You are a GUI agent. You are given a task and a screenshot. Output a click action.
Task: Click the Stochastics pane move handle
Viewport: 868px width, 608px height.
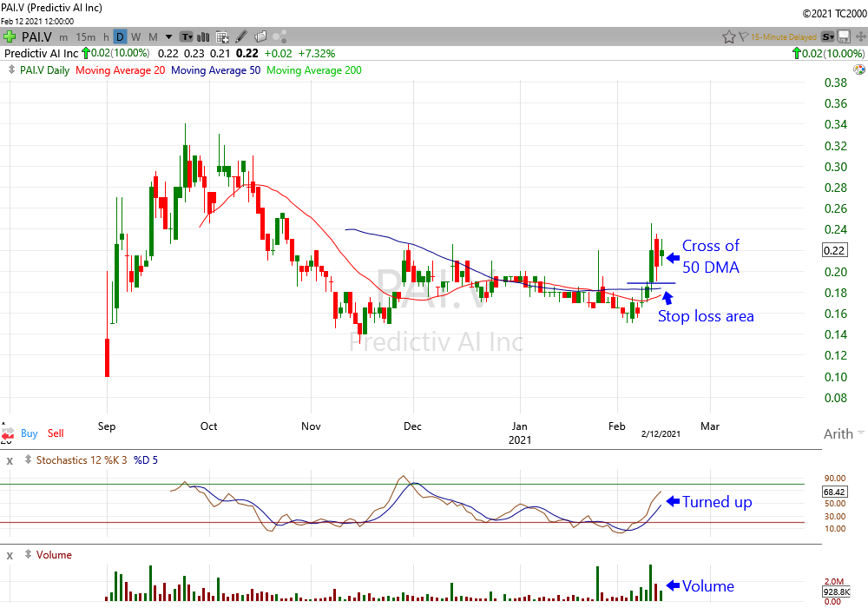28,459
